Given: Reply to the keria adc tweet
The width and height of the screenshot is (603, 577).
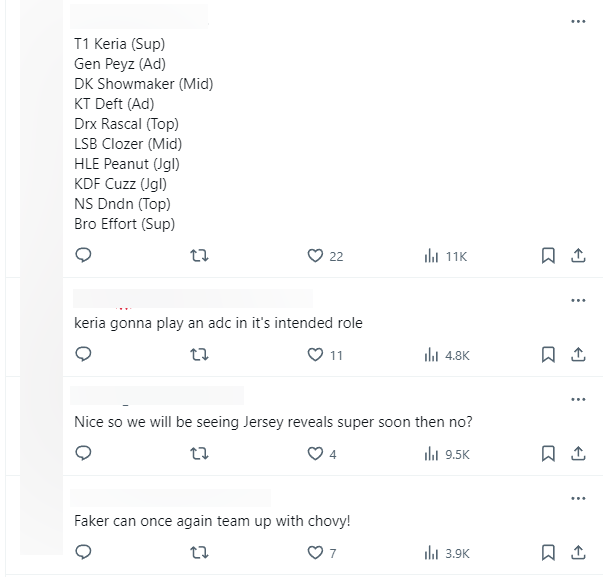Looking at the screenshot, I should (84, 354).
